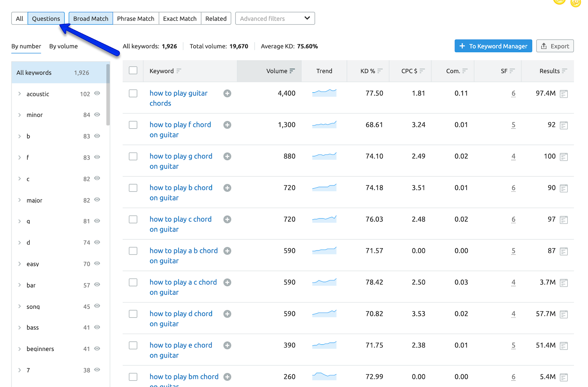This screenshot has width=588, height=387.
Task: Open Advanced filters dropdown
Action: coord(275,18)
